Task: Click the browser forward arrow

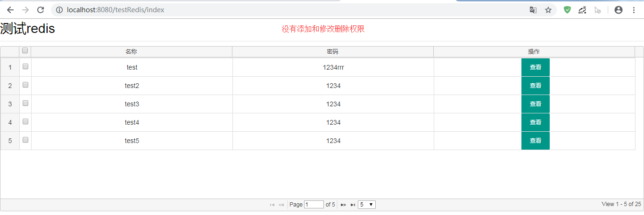Action: click(x=25, y=10)
